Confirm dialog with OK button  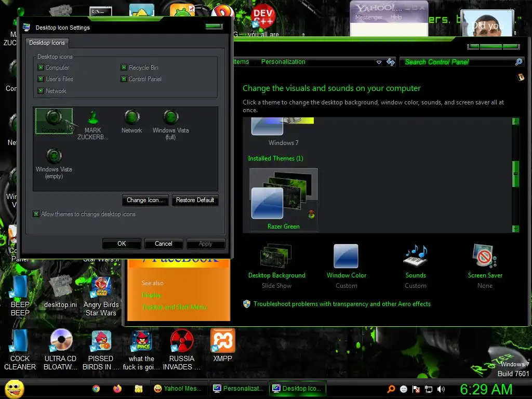122,244
